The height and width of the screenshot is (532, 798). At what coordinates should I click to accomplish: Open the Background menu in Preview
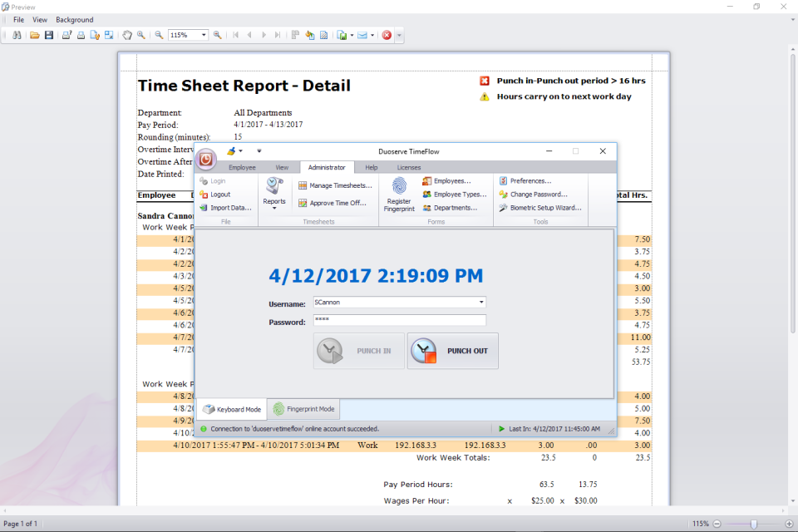[x=74, y=20]
